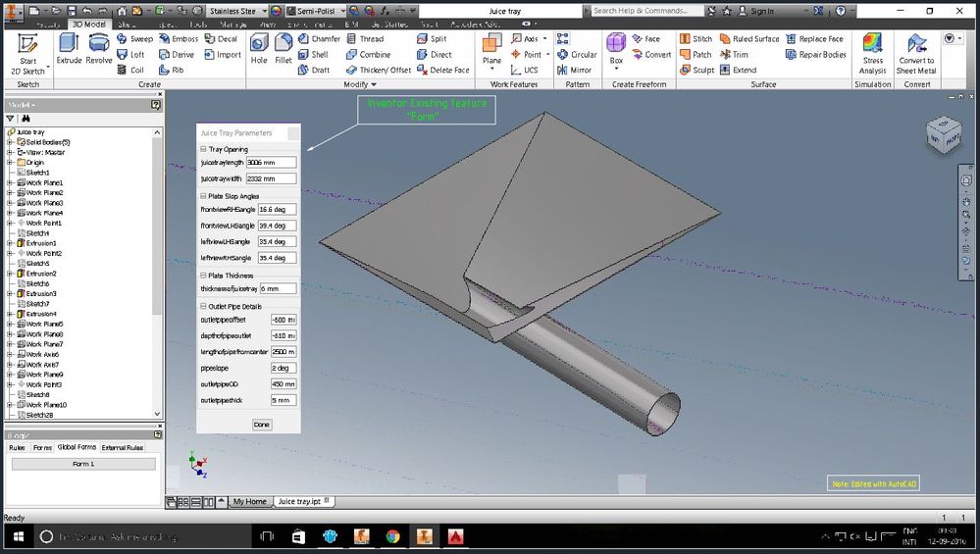Expand the Origin folder node

coord(10,163)
